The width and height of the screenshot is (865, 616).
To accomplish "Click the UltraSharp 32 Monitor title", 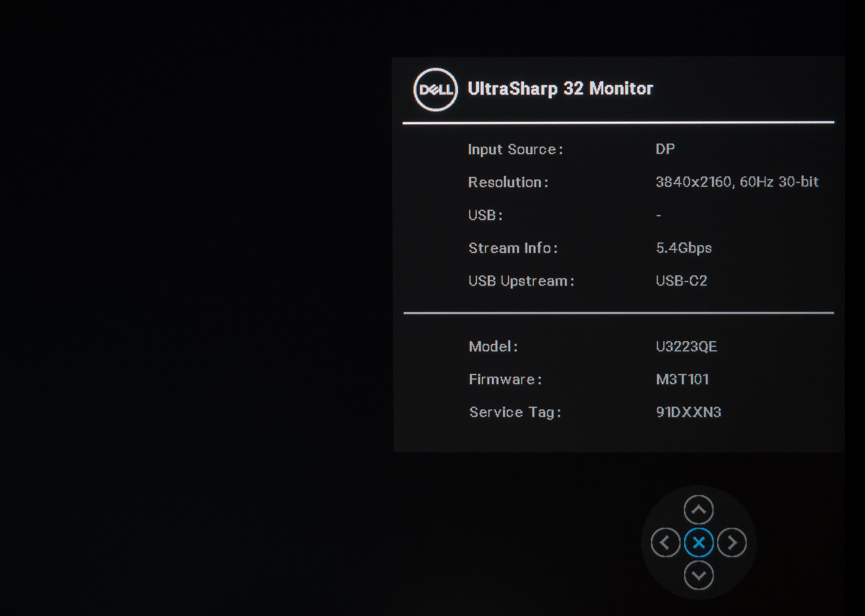I will (x=560, y=89).
